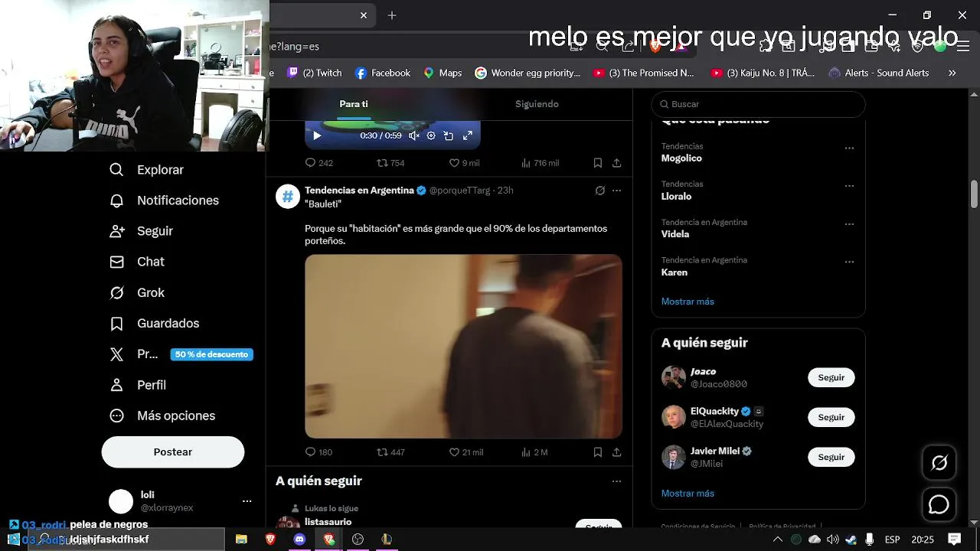Screen dimensions: 980x551
Task: Open the Notificaciones bell
Action: click(164, 201)
